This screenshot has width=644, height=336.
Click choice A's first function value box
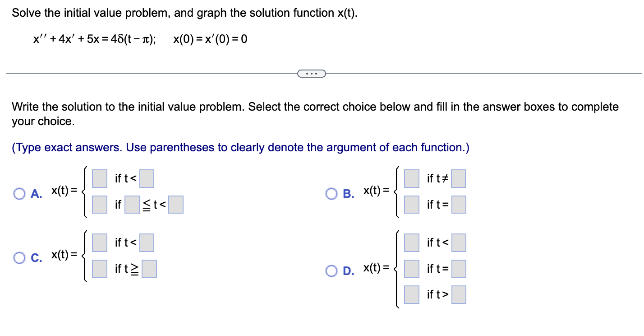(x=99, y=178)
